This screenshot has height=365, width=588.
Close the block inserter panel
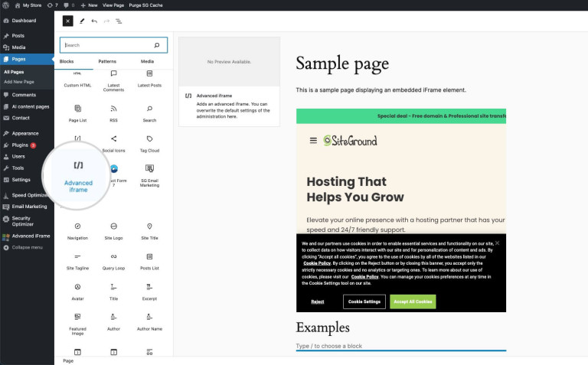(67, 21)
